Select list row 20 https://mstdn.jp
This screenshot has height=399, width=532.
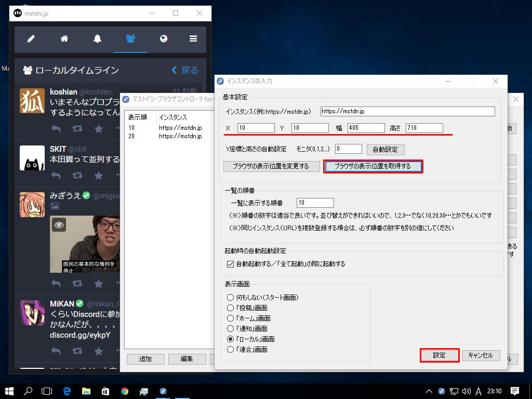coord(169,136)
